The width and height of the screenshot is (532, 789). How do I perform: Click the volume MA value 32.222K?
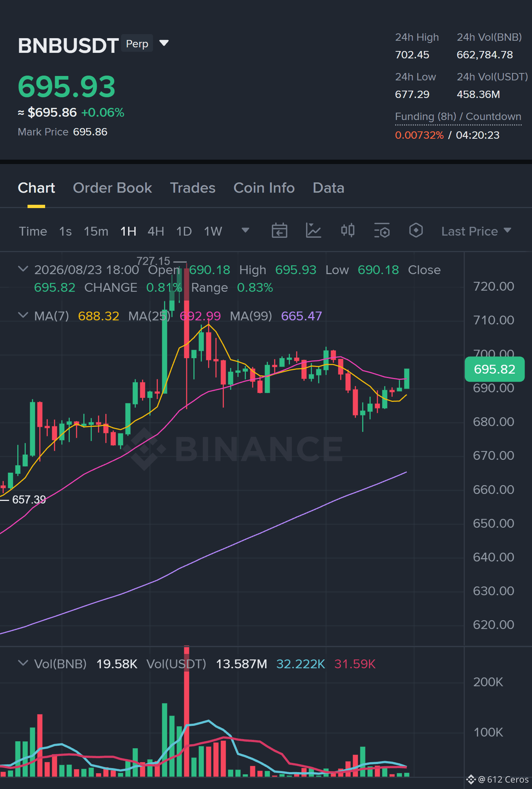(x=300, y=664)
